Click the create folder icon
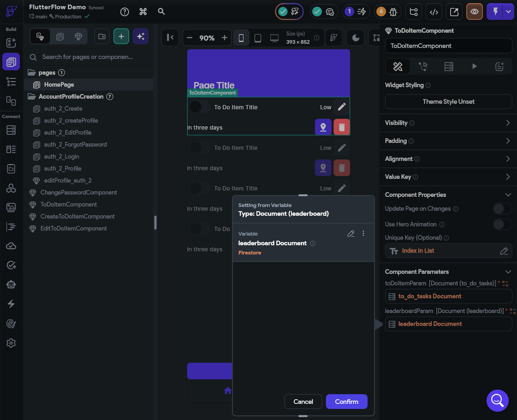The image size is (517, 420). pos(102,36)
